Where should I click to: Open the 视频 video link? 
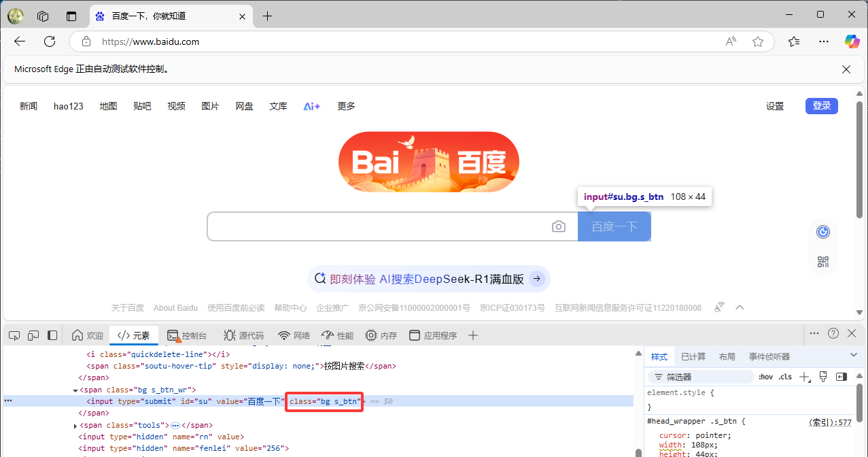point(176,106)
